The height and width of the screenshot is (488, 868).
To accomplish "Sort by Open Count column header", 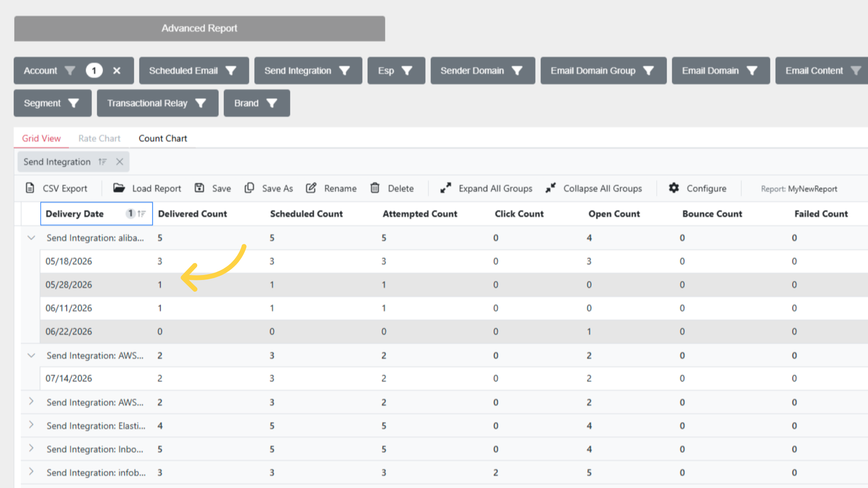I will (x=614, y=214).
